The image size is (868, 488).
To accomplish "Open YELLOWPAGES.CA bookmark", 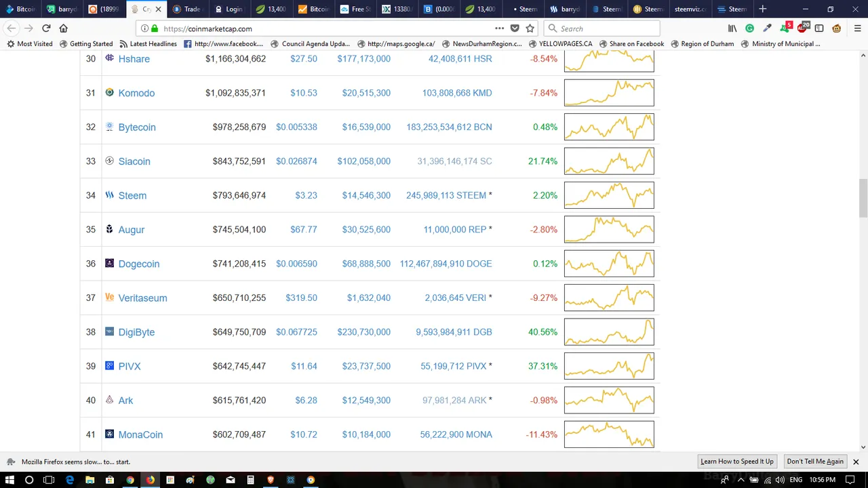I will [560, 43].
